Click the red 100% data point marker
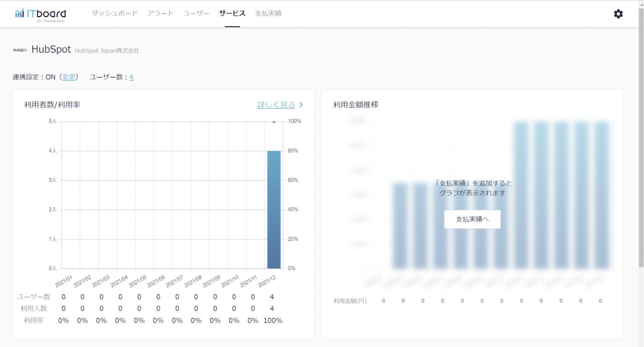Image resolution: width=644 pixels, height=347 pixels. [x=274, y=122]
